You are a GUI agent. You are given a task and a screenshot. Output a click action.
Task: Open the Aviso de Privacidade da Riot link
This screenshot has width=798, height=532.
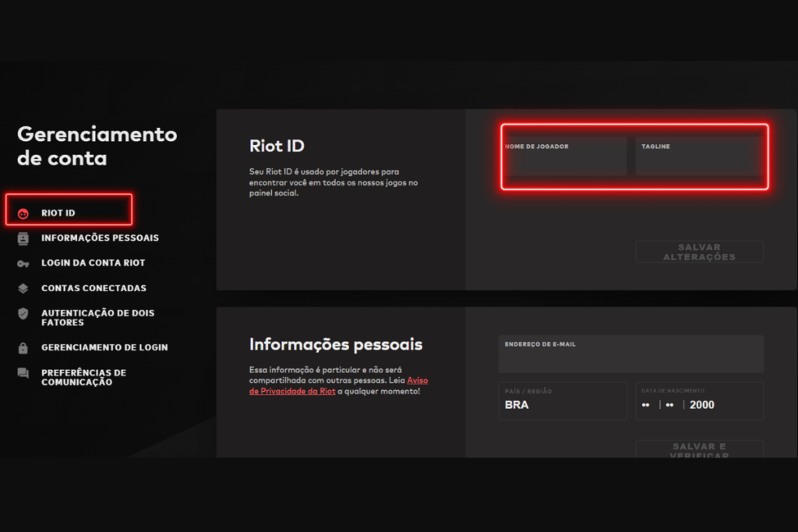[x=338, y=386]
